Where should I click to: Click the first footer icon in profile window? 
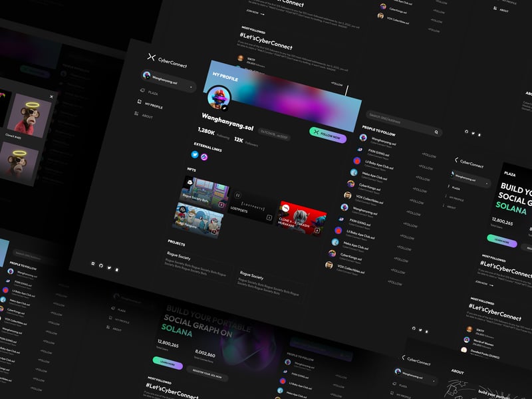(x=93, y=263)
